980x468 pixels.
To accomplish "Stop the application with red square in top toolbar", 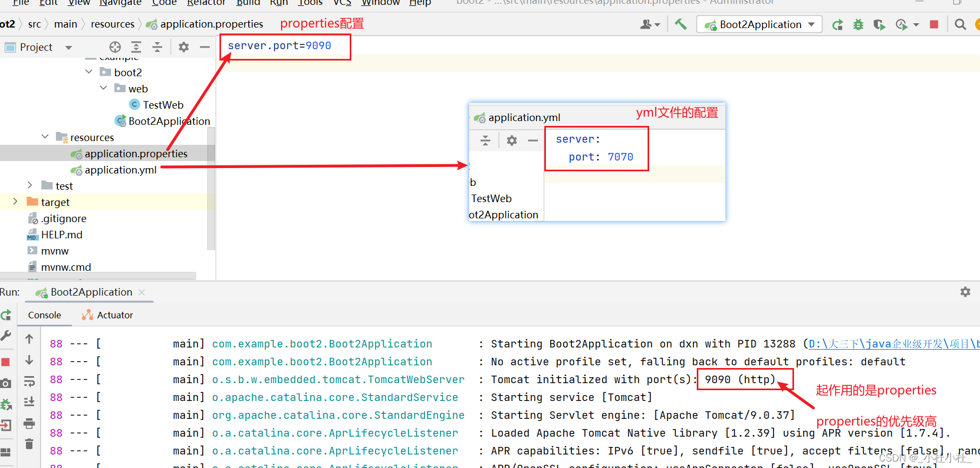I will point(934,24).
